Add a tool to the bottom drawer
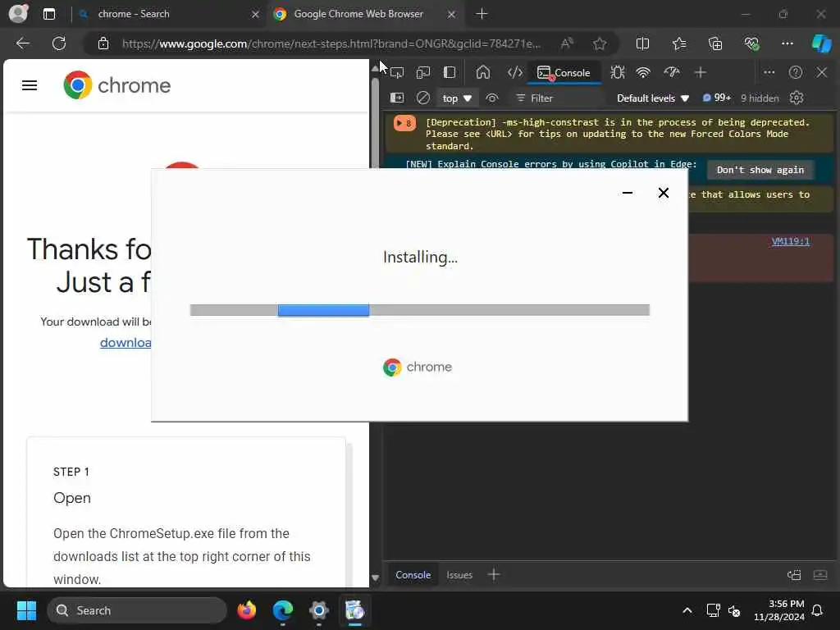 493,575
